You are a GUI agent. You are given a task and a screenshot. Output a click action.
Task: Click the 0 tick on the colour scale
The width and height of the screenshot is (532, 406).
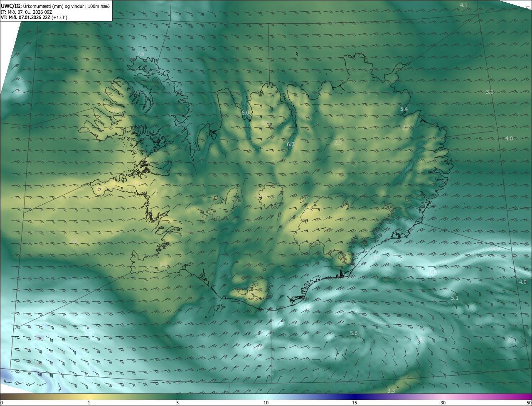click(1, 403)
